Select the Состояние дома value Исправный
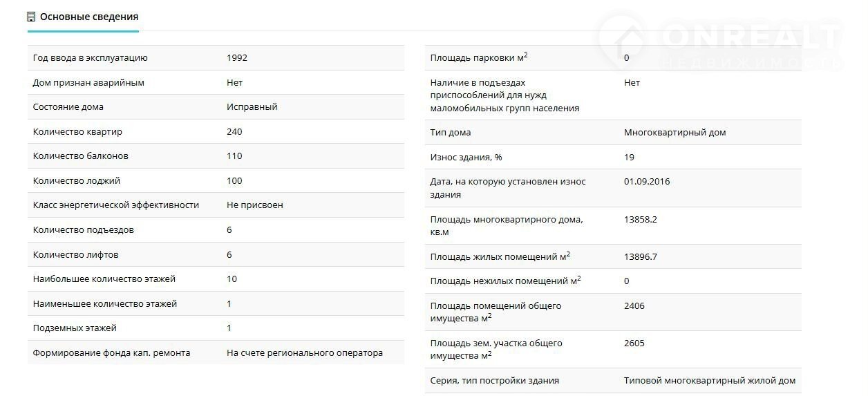 [252, 107]
